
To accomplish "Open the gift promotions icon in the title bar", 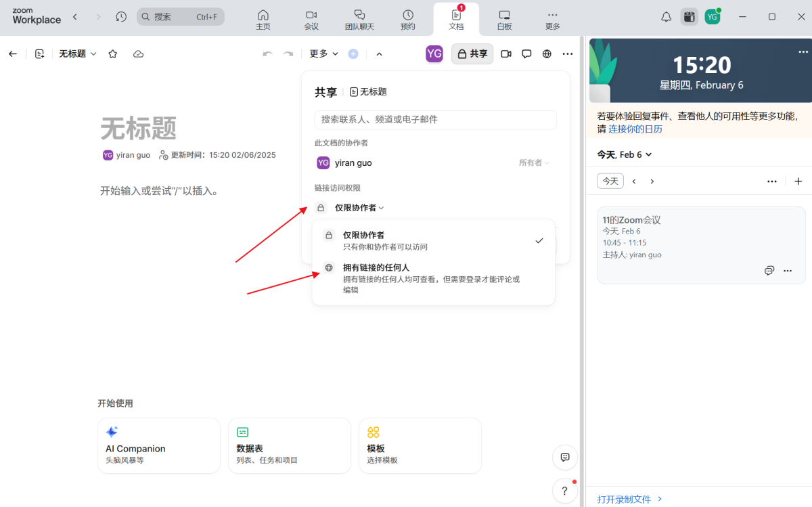I will [689, 16].
